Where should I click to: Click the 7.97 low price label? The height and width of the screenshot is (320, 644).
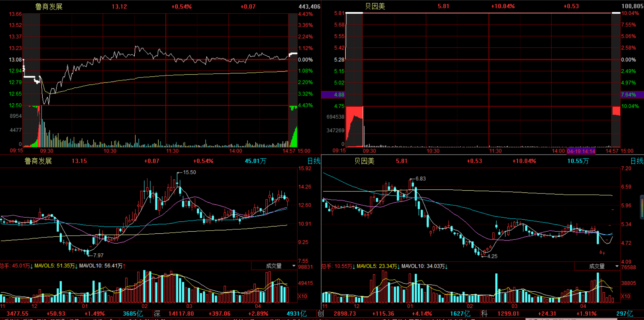coord(98,255)
